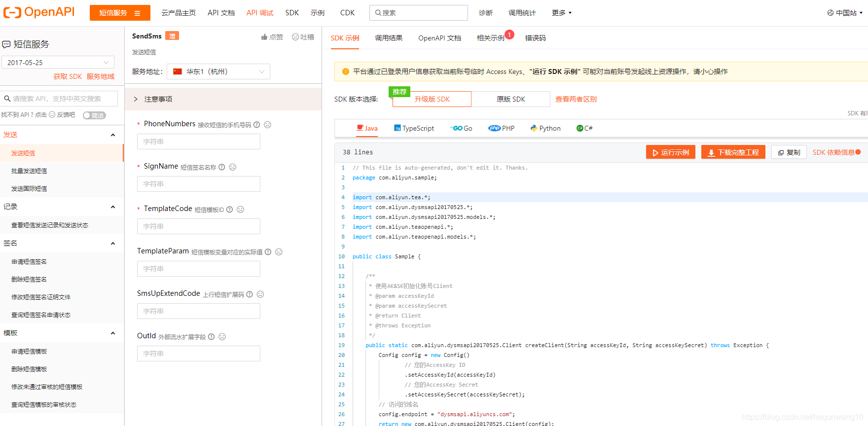Open the 更多 dropdown menu
The image size is (868, 426).
pos(562,13)
